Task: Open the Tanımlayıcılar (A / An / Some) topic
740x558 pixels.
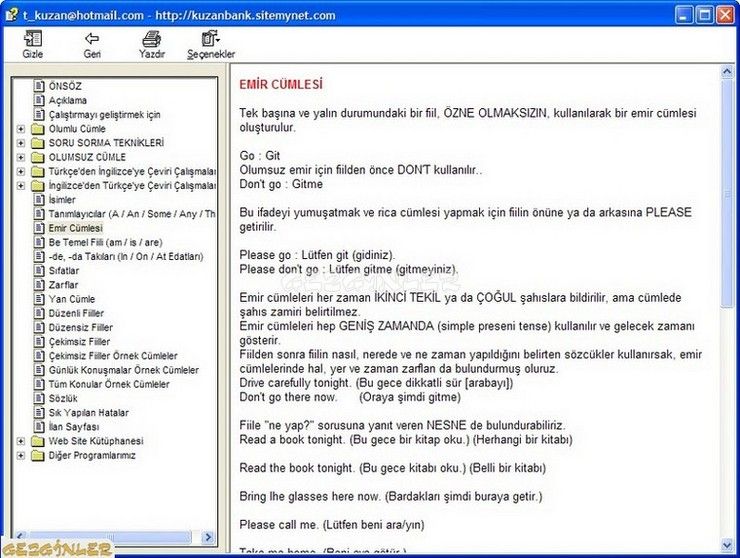Action: 132,214
